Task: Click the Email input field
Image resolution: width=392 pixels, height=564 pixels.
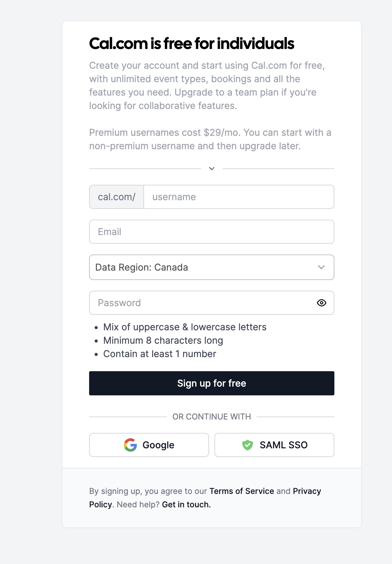Action: 211,232
